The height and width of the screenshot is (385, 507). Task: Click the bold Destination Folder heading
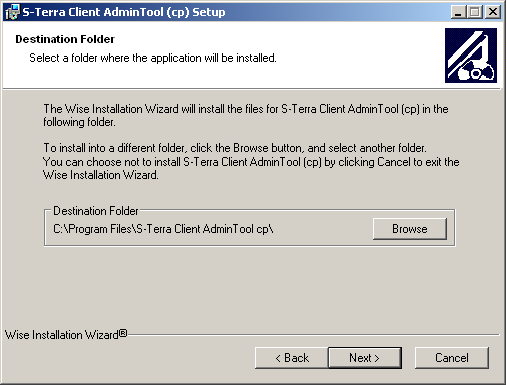click(x=65, y=39)
